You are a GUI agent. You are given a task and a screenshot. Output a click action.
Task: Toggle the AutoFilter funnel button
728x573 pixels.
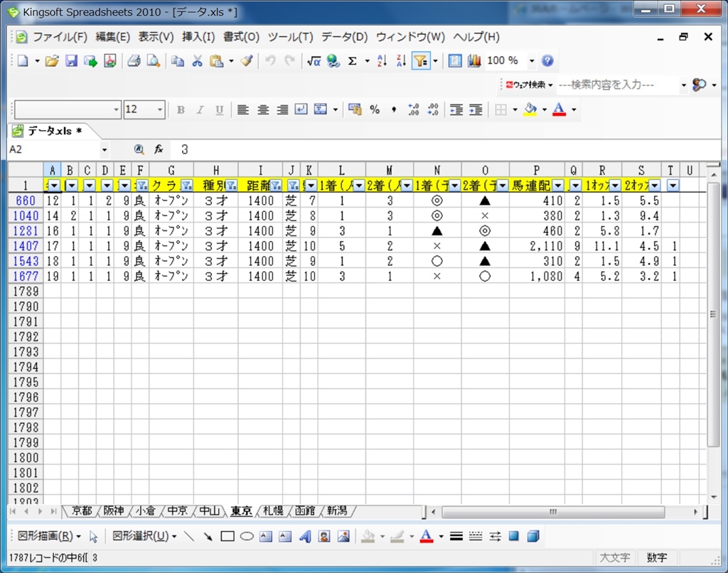pyautogui.click(x=421, y=61)
